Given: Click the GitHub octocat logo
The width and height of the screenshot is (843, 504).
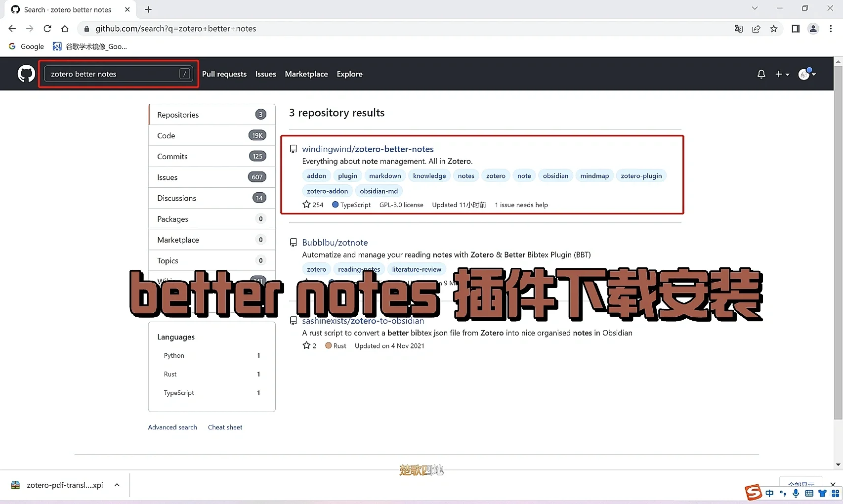Looking at the screenshot, I should [x=26, y=73].
